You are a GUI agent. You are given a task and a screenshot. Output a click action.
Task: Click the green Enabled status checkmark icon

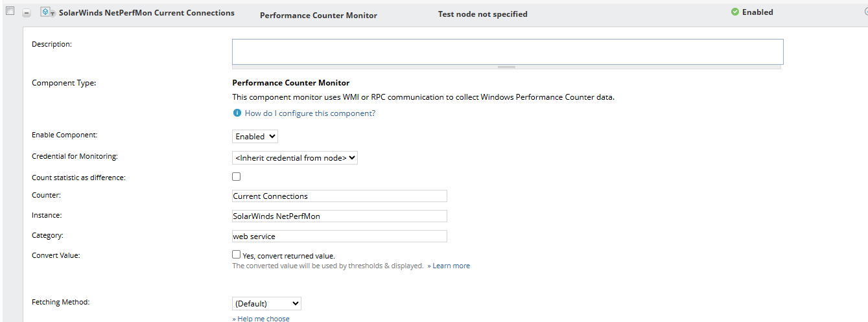[735, 12]
